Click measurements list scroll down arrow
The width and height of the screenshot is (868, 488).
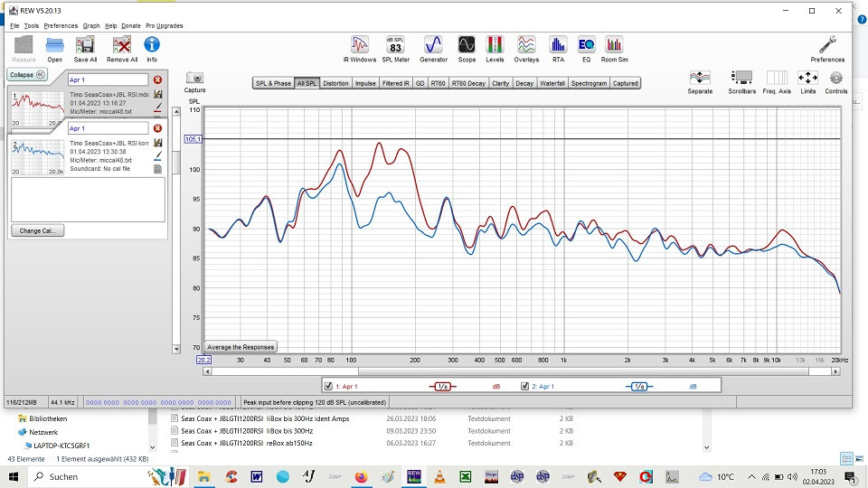click(x=176, y=349)
